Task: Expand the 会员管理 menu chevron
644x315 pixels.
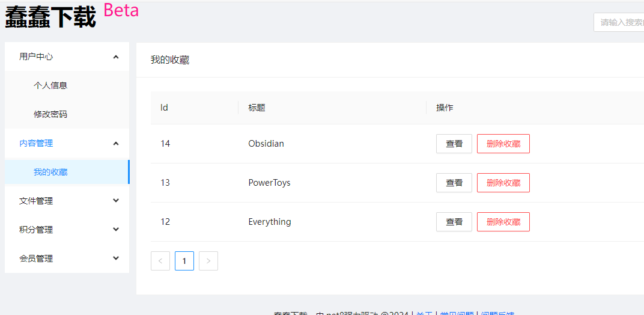Action: tap(116, 258)
